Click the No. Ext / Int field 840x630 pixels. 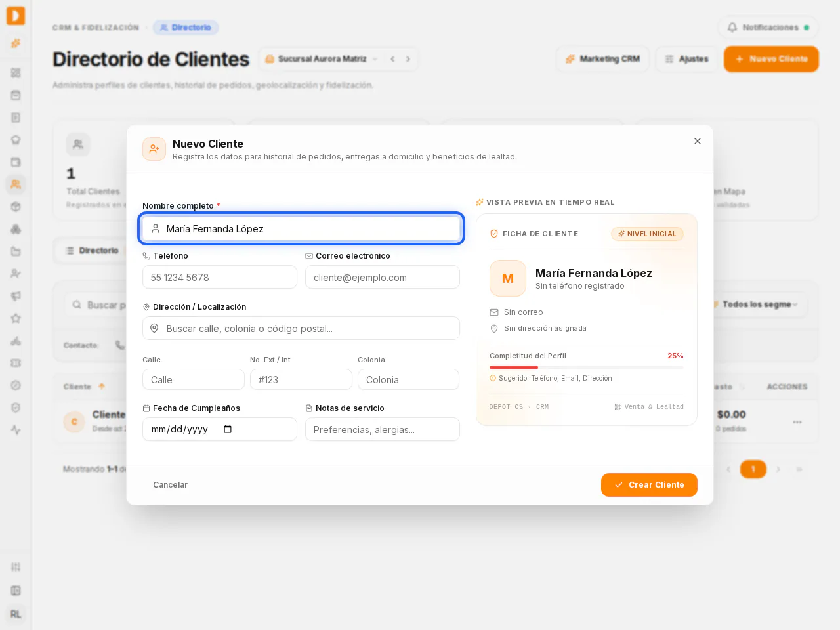[301, 379]
